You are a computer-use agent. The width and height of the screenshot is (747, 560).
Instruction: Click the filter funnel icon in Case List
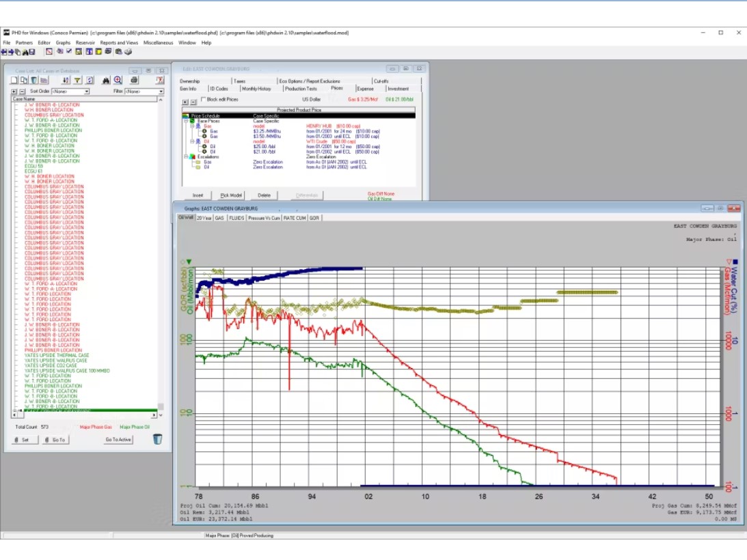pyautogui.click(x=78, y=81)
